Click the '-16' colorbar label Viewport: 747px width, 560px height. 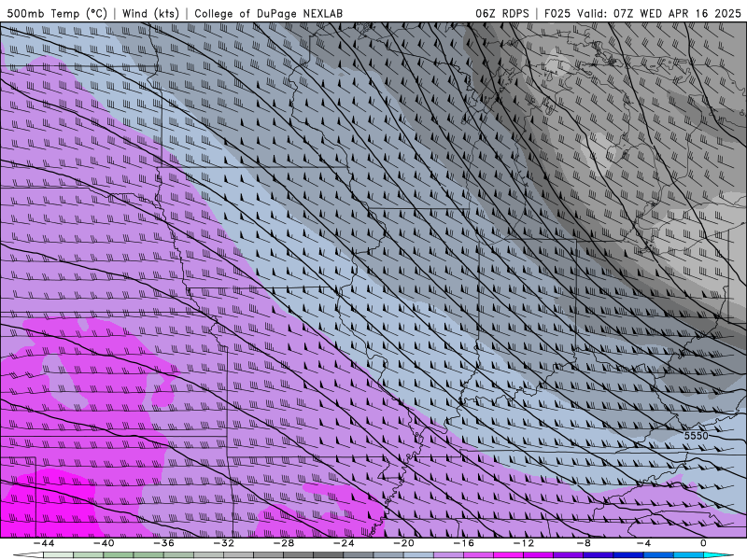463,543
